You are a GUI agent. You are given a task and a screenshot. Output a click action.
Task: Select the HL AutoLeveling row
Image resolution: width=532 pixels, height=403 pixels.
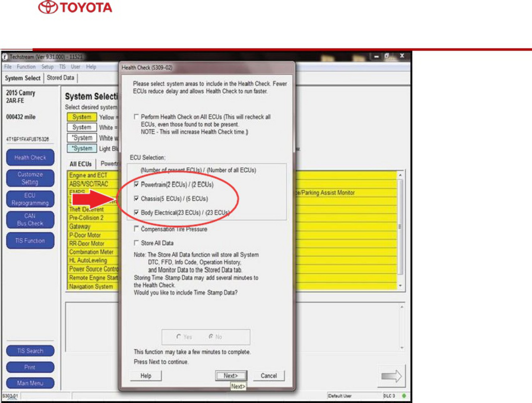(93, 260)
